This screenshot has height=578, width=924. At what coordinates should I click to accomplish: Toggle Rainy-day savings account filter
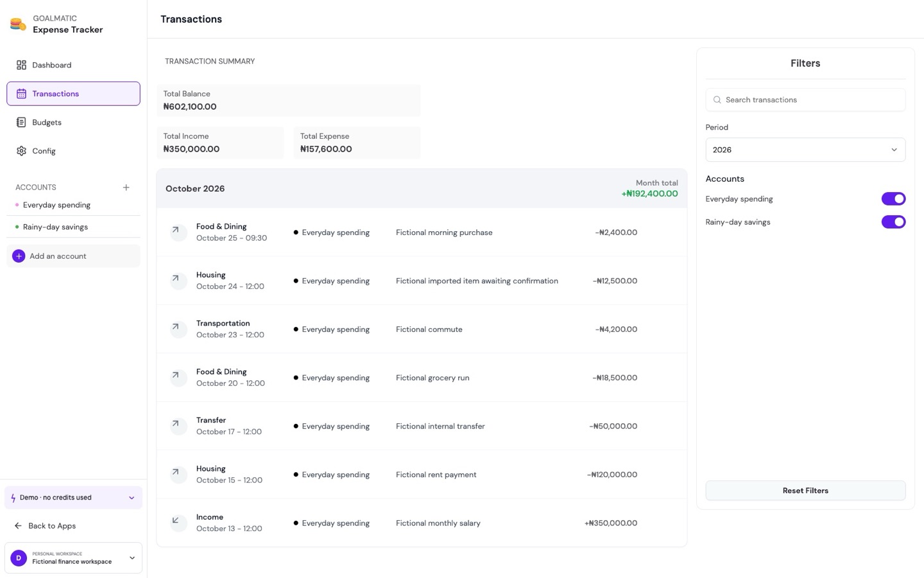(893, 222)
